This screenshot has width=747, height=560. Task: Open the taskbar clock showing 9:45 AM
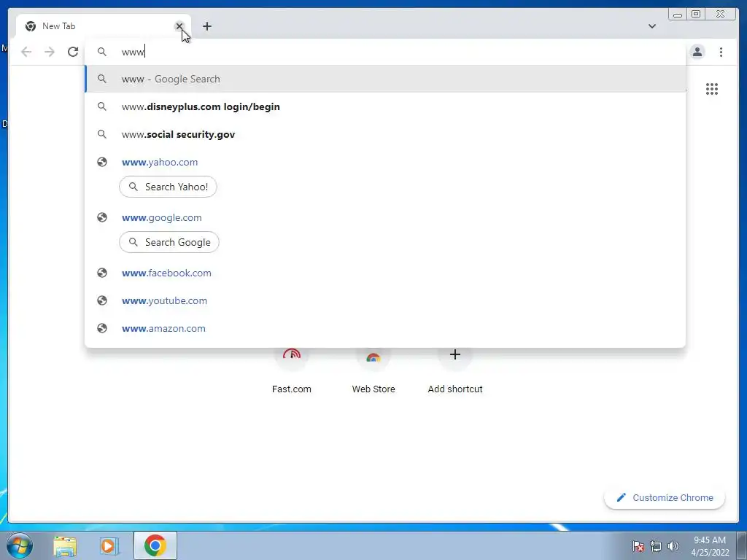(709, 546)
